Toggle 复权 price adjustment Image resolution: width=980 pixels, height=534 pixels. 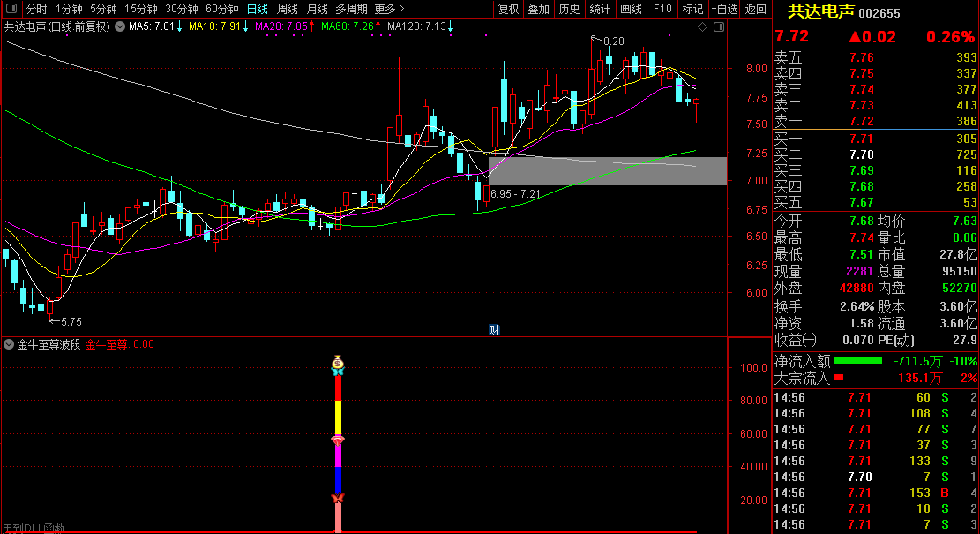pyautogui.click(x=508, y=9)
